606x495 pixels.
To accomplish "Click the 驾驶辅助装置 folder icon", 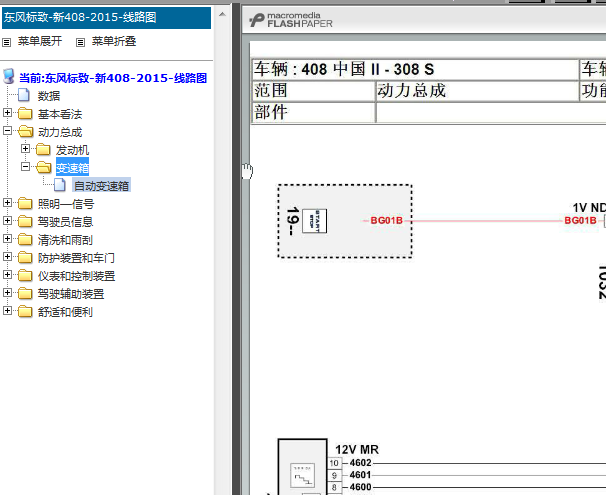I will point(25,293).
